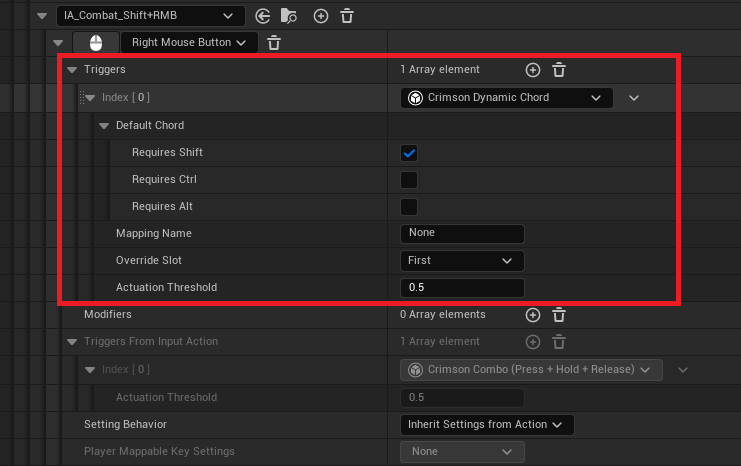This screenshot has height=466, width=741.
Task: Collapse Triggers Index [ 0 ] row
Action: [91, 98]
